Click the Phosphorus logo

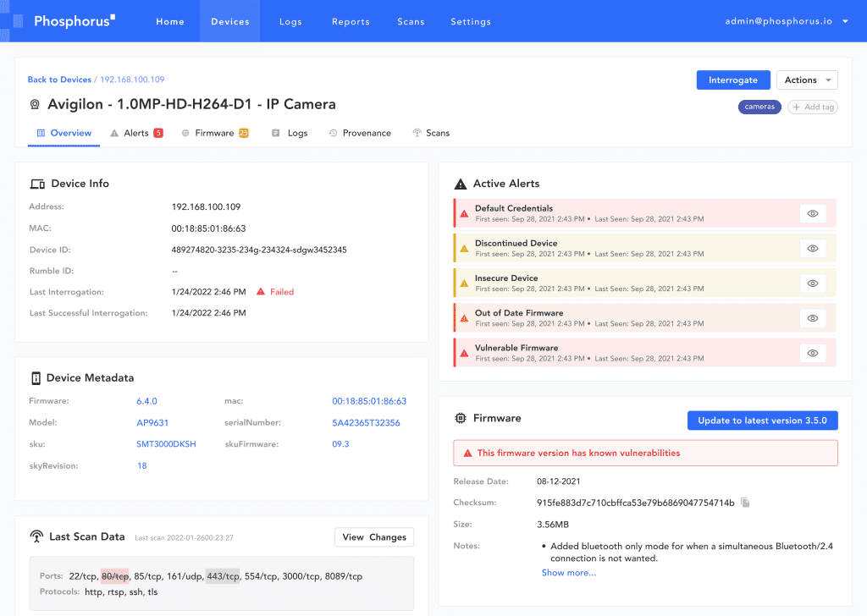[74, 21]
